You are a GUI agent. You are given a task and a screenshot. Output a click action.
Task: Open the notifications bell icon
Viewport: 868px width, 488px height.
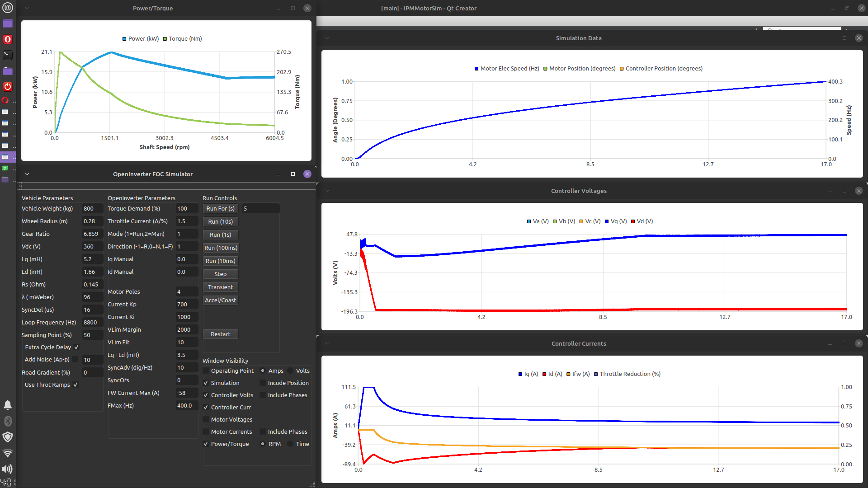pyautogui.click(x=8, y=405)
